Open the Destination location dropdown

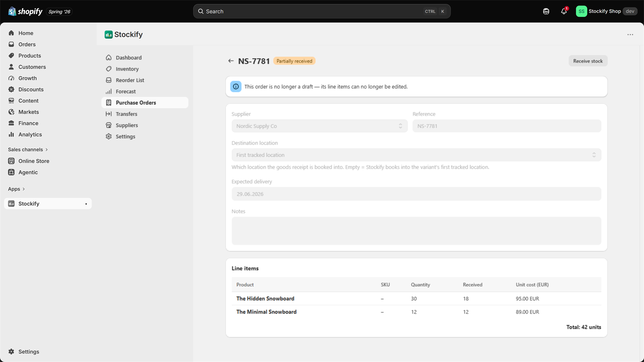click(x=416, y=155)
